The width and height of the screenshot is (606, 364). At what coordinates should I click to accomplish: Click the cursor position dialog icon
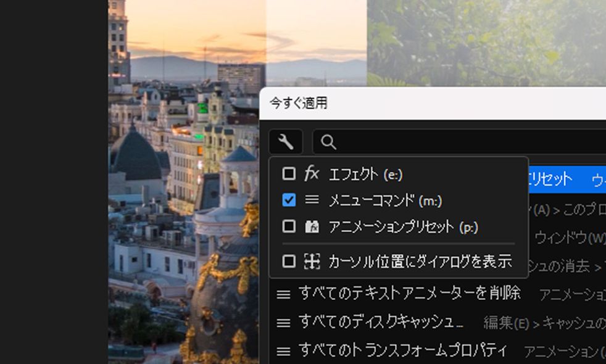(312, 261)
